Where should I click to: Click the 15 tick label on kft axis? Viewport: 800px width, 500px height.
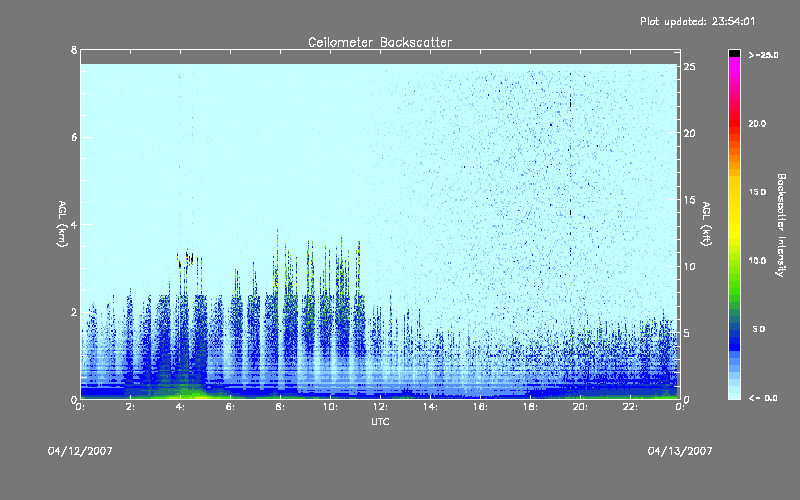click(x=689, y=200)
